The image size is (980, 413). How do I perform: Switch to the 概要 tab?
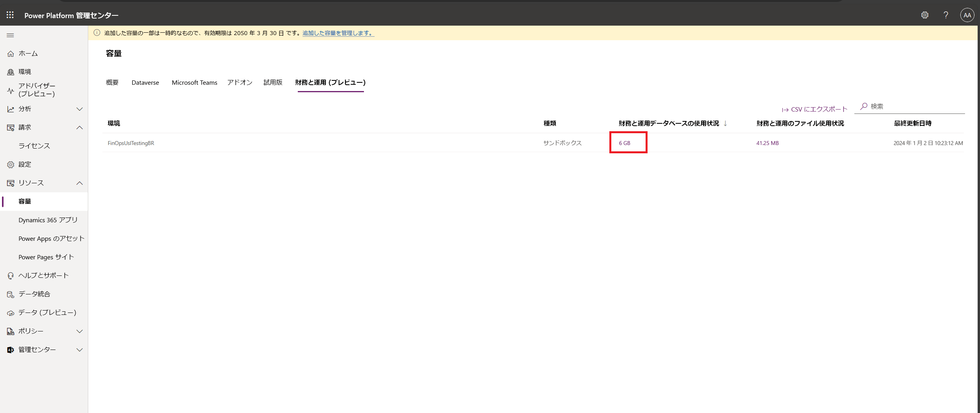(x=112, y=82)
